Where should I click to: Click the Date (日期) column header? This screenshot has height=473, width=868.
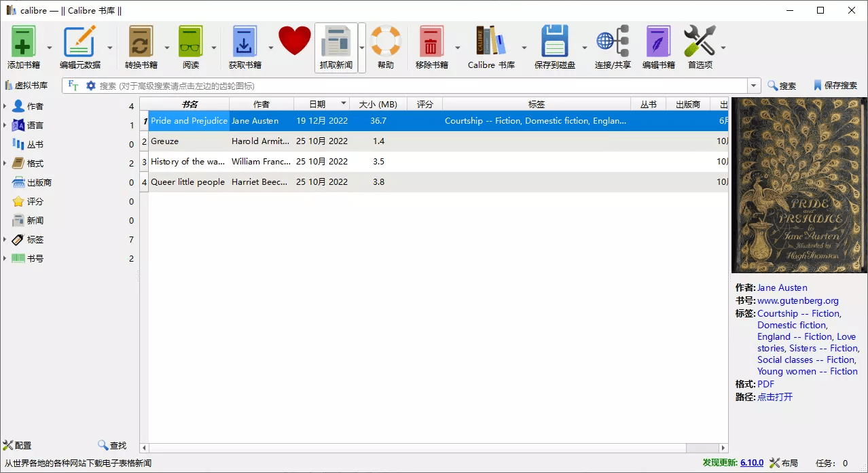(317, 104)
